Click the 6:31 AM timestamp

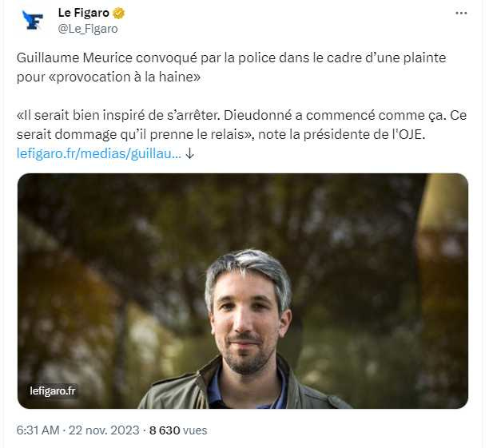[38, 430]
